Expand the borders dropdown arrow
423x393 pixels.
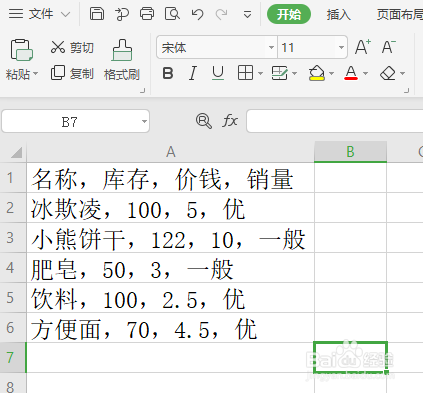point(261,73)
